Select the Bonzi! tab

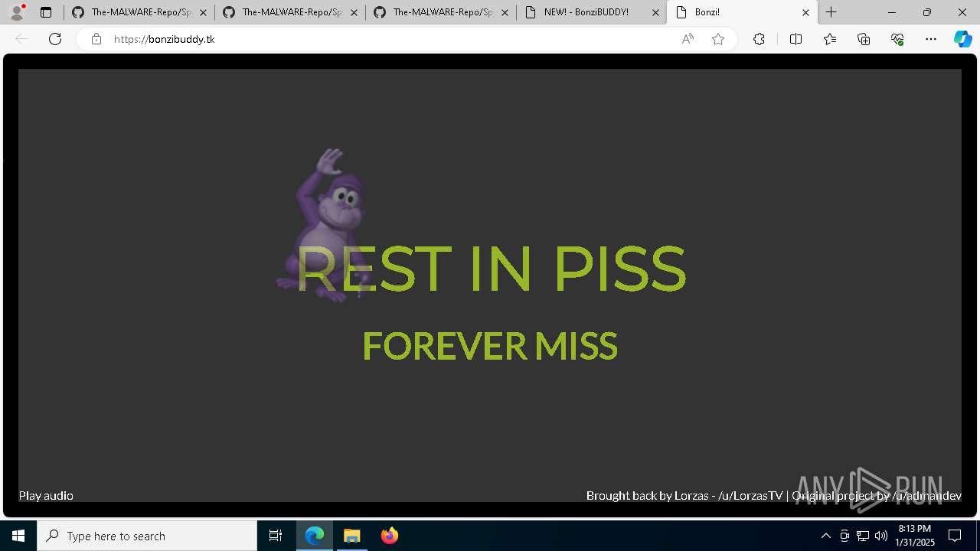(x=742, y=12)
